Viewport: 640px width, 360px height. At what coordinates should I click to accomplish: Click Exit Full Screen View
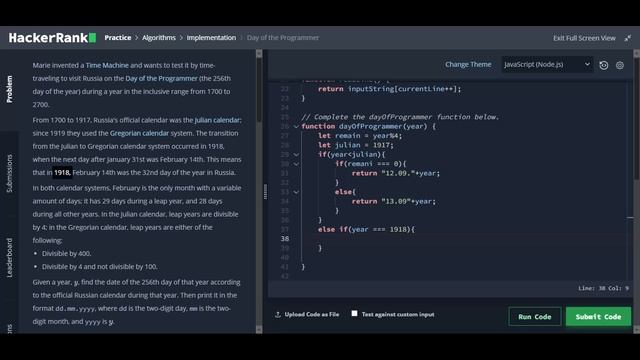(584, 38)
